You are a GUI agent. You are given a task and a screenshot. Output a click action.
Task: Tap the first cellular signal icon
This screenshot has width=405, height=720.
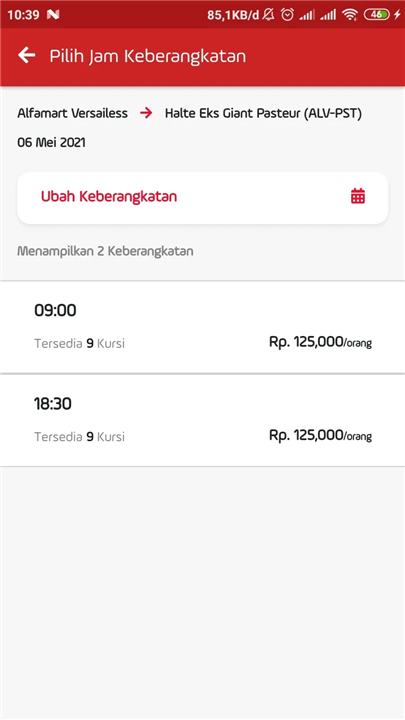[306, 15]
